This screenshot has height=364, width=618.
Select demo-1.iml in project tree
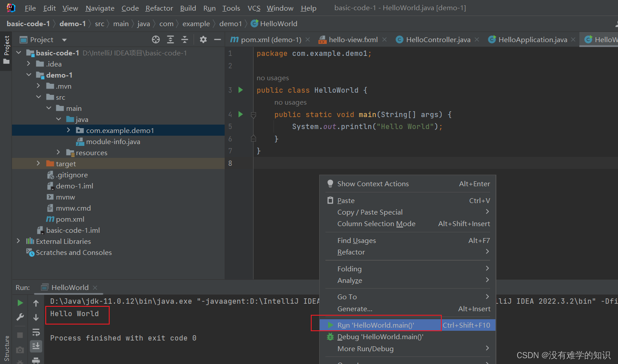75,186
